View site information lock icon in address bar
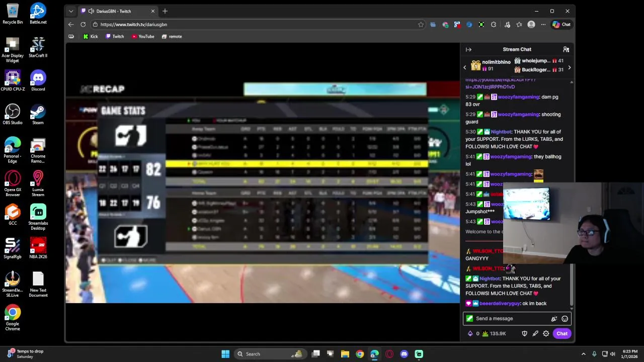 point(95,24)
